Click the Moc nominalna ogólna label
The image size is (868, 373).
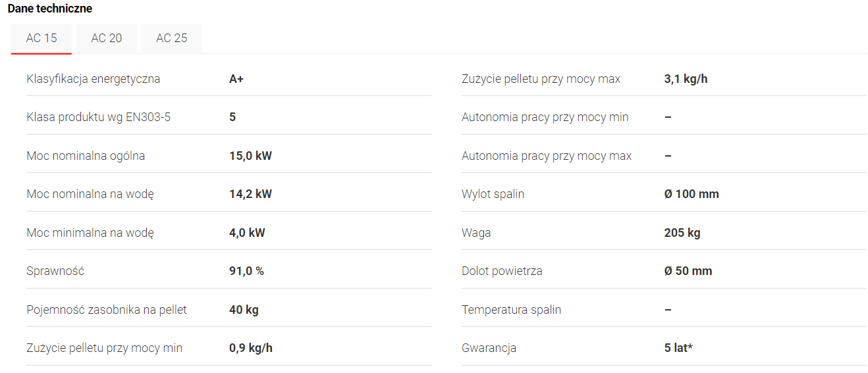86,156
